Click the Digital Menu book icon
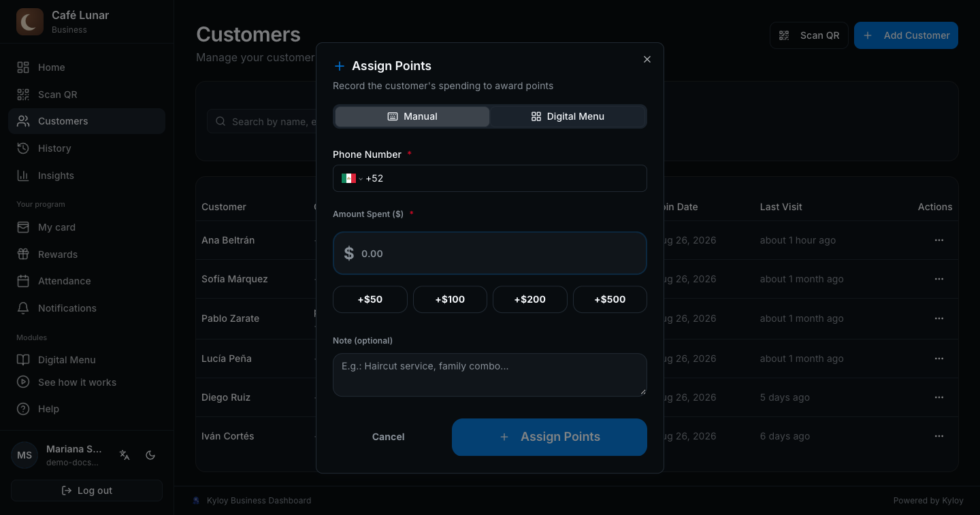 23,360
